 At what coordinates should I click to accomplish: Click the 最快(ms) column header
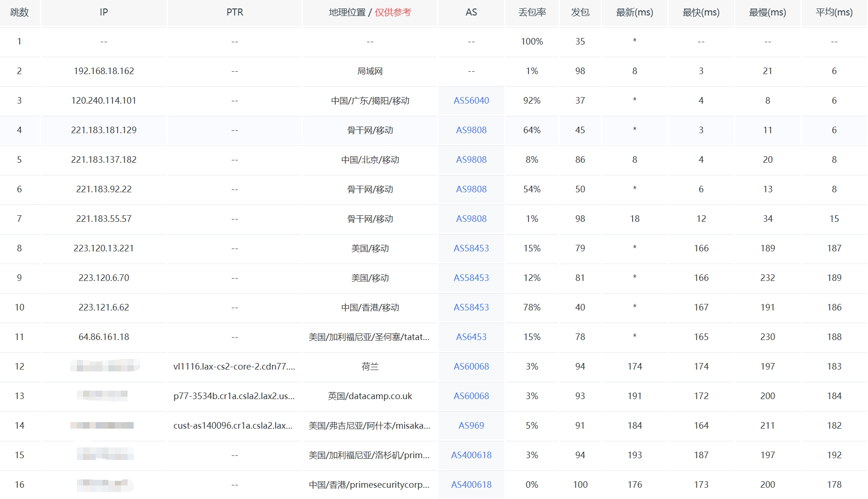click(701, 12)
